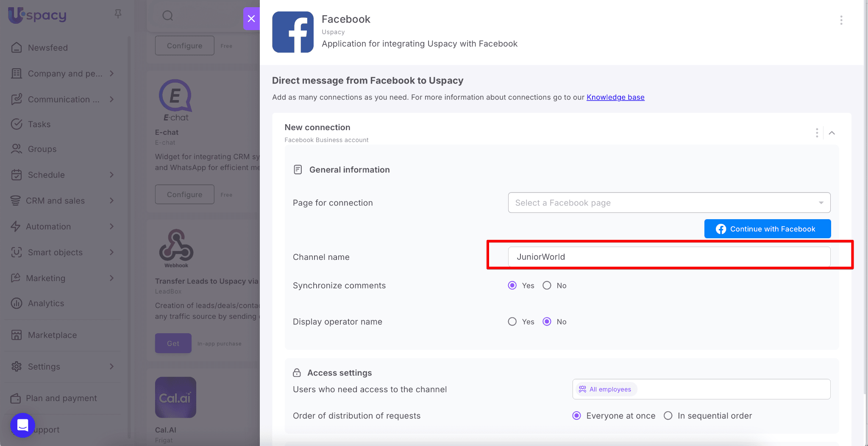Open the Select a Facebook page dropdown
The image size is (868, 446).
pos(669,203)
